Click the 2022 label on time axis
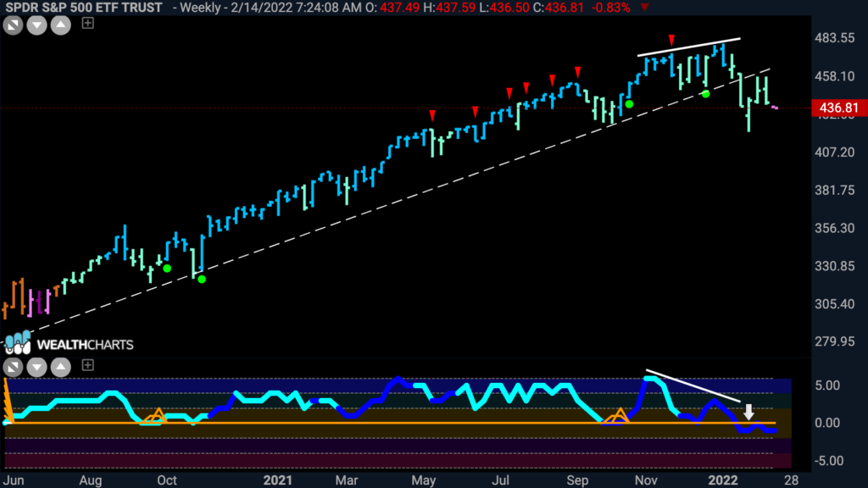868x488 pixels. pos(723,480)
